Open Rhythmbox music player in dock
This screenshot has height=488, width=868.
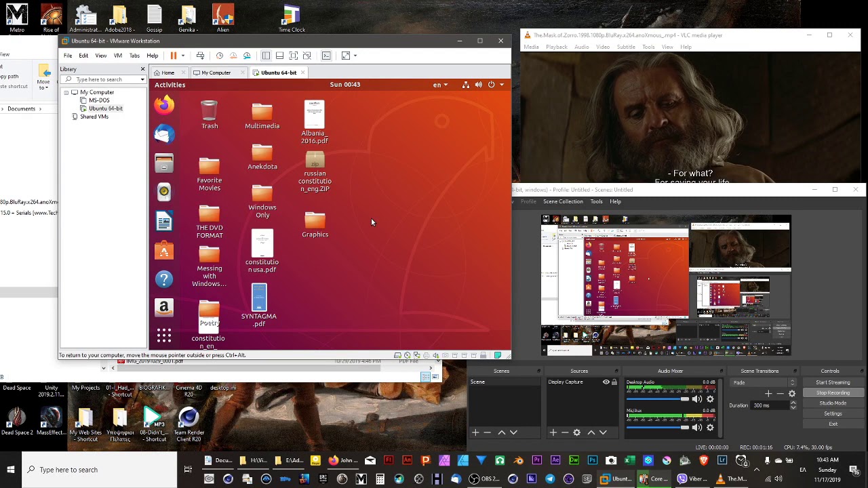[x=163, y=192]
